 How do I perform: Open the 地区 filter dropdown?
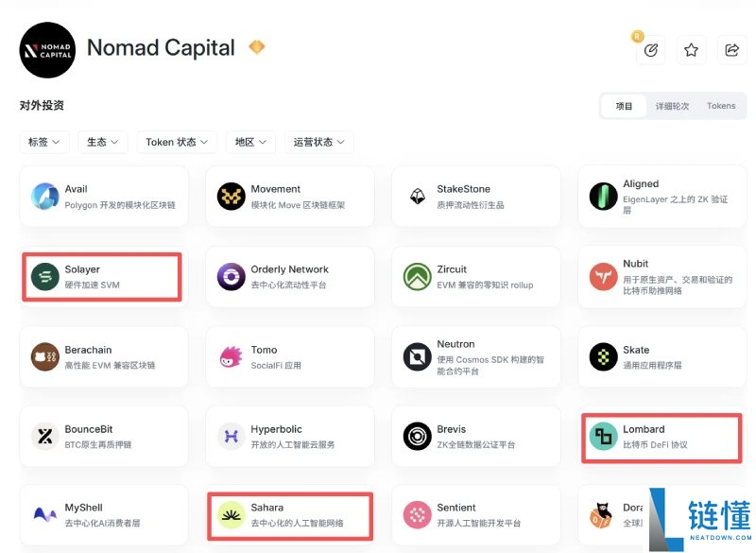250,142
